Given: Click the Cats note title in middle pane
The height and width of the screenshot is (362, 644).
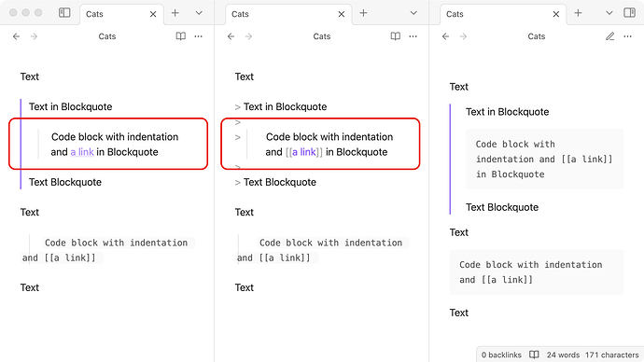Looking at the screenshot, I should [x=322, y=36].
